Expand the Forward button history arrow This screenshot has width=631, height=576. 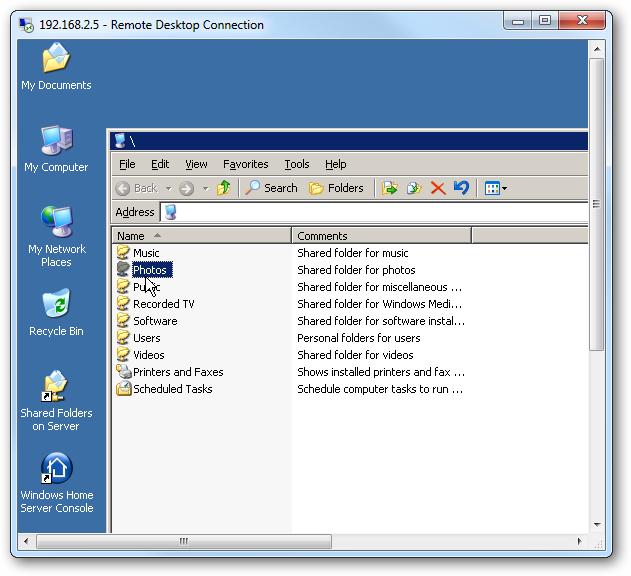[205, 189]
